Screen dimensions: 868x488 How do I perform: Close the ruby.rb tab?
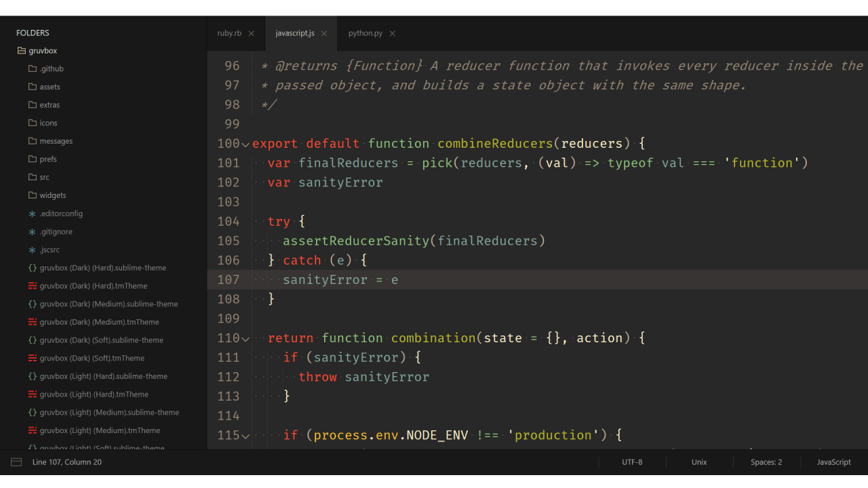pos(252,33)
